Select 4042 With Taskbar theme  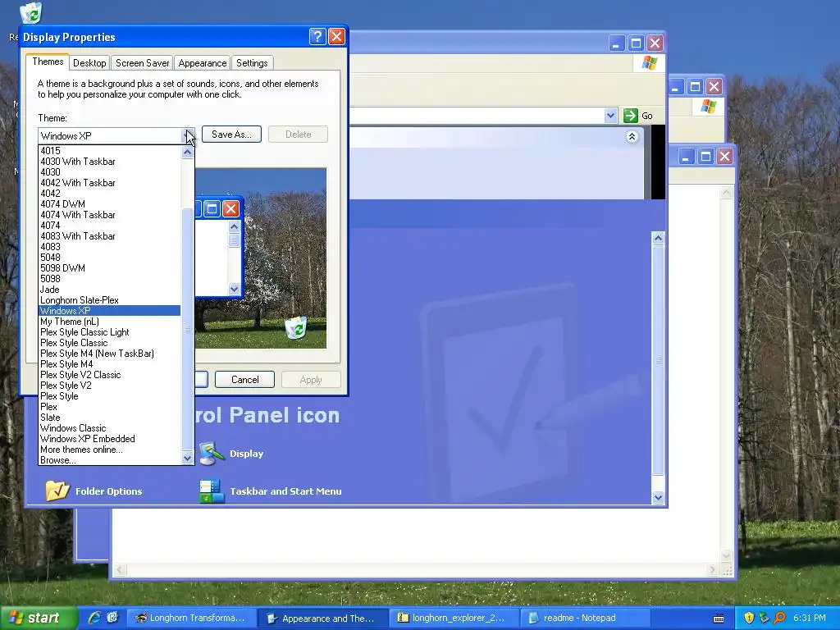(110, 183)
